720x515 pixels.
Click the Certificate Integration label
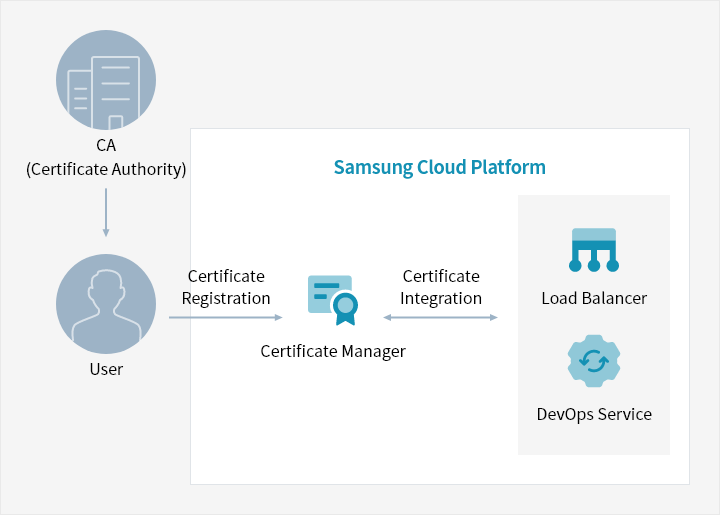441,287
